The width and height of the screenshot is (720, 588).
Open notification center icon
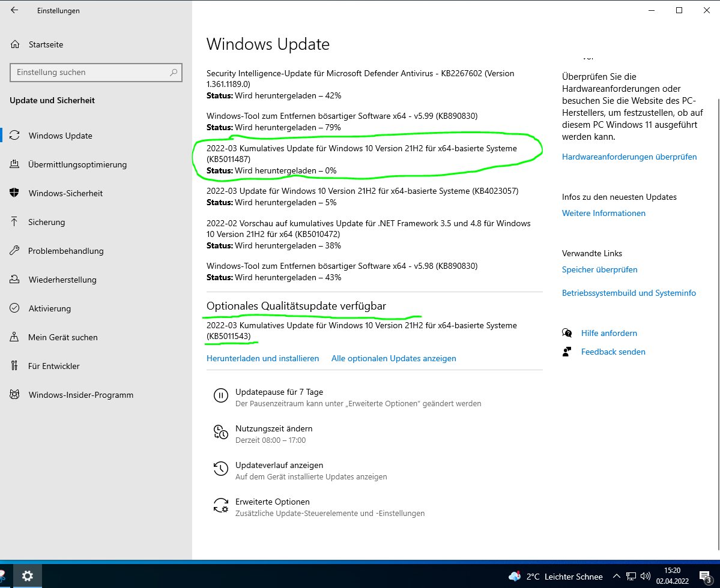(706, 577)
